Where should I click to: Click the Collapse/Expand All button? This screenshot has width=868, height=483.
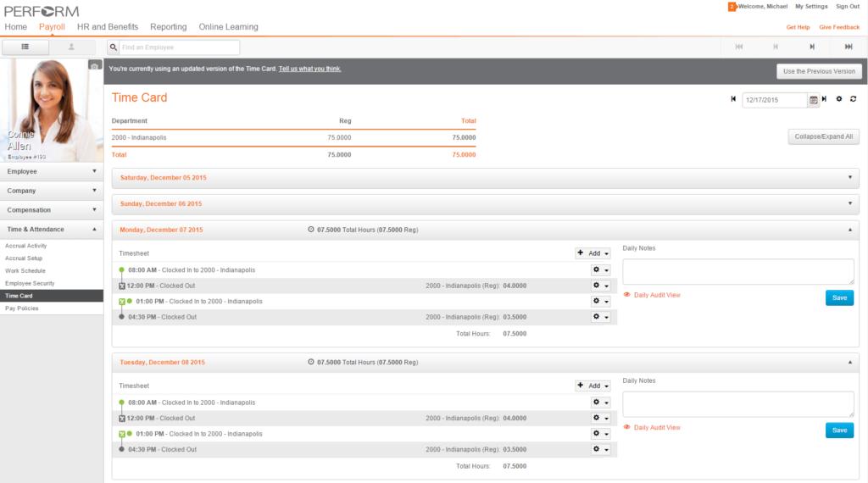coord(823,136)
